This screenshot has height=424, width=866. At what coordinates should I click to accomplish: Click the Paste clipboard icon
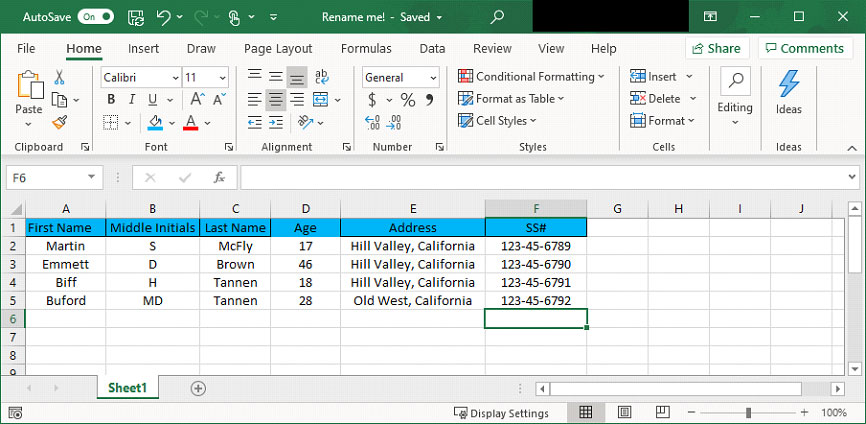coord(29,86)
